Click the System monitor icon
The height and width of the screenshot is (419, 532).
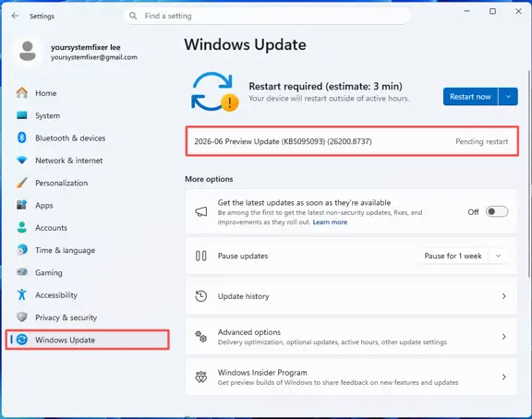tap(22, 115)
